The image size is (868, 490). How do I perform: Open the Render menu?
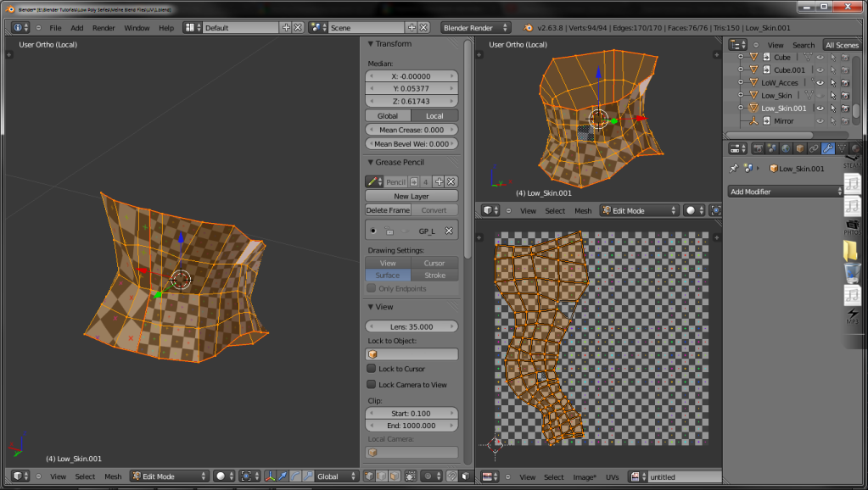click(104, 28)
